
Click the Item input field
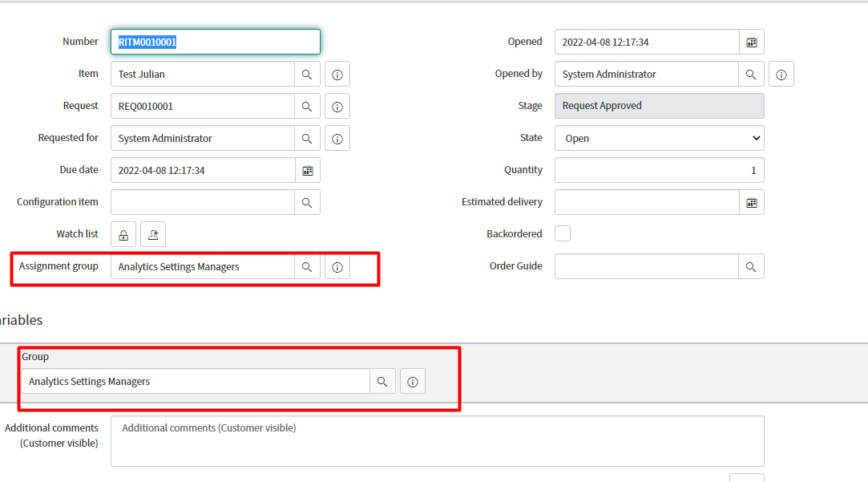pyautogui.click(x=203, y=75)
